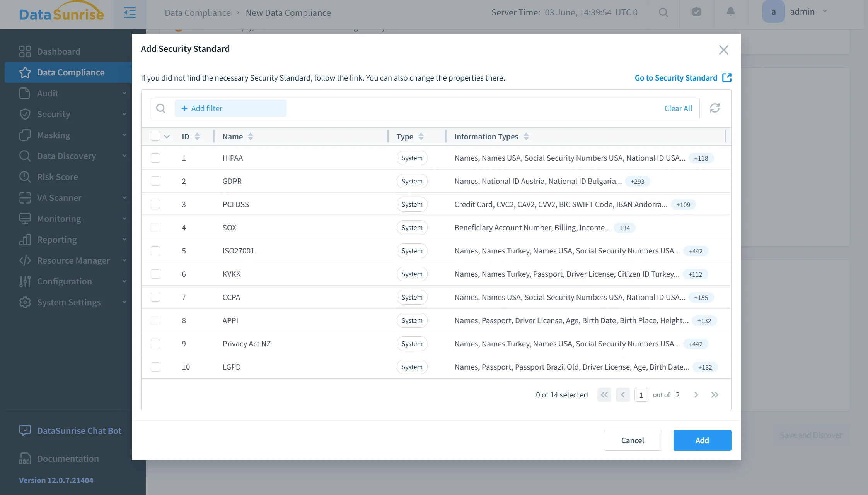Screen dimensions: 868x495
Task: Expand the Monitoring sidebar section
Action: click(124, 219)
